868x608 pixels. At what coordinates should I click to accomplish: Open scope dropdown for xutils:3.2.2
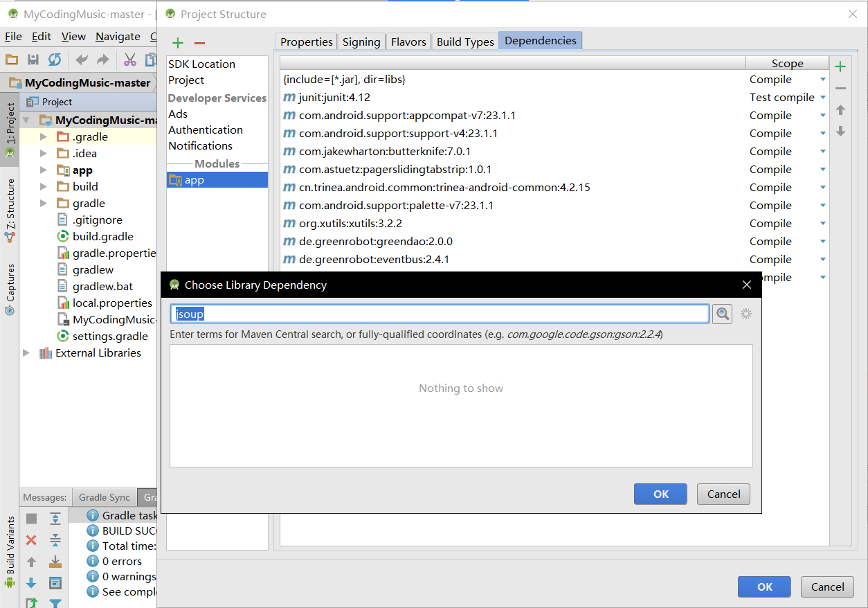(x=823, y=224)
